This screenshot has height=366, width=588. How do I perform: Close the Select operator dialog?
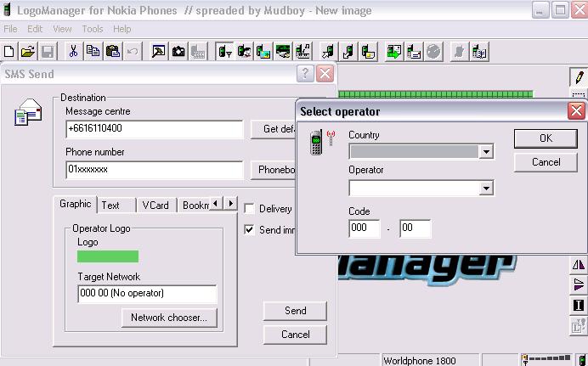tap(576, 111)
